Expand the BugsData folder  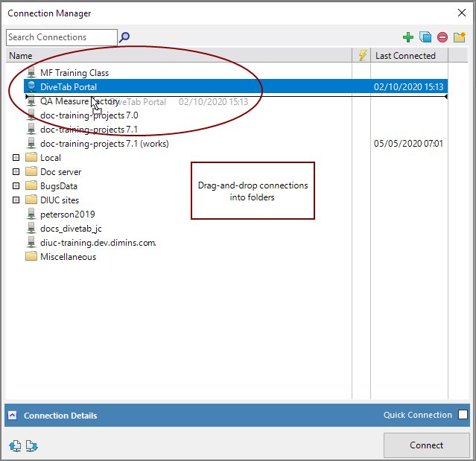point(16,185)
